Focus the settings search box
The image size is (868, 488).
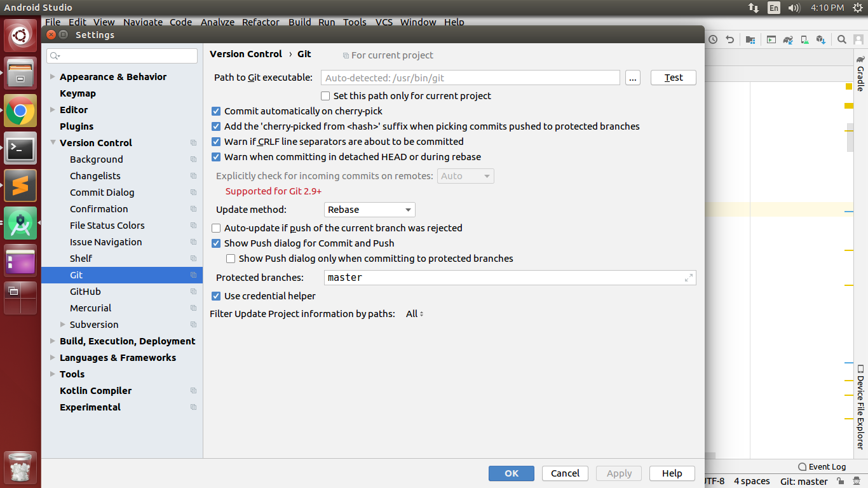122,56
